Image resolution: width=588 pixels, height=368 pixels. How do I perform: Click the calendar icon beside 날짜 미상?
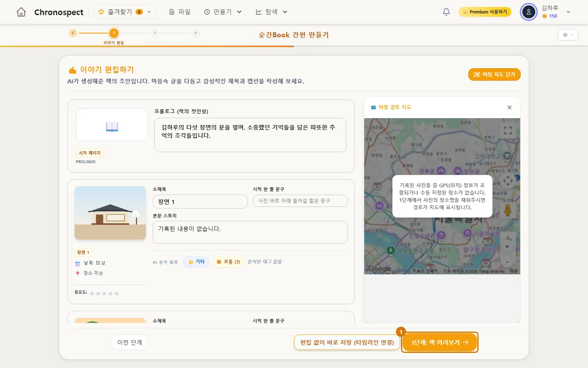(x=78, y=263)
